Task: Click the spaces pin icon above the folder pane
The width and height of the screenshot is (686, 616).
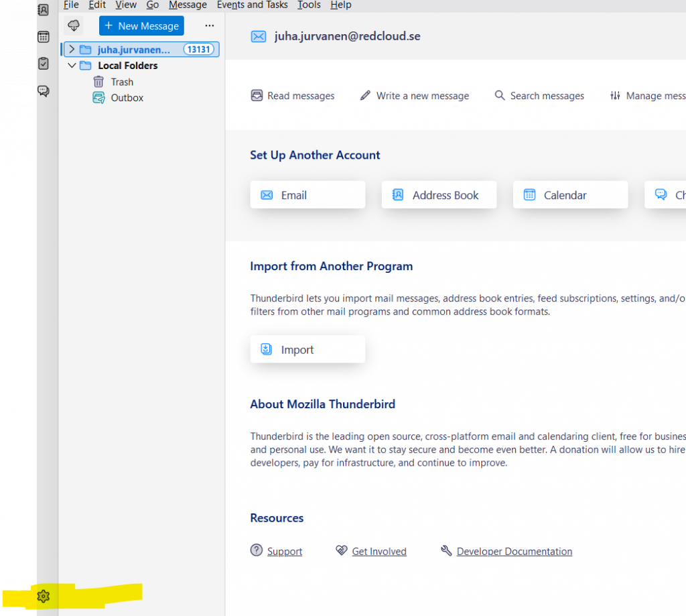Action: point(74,25)
